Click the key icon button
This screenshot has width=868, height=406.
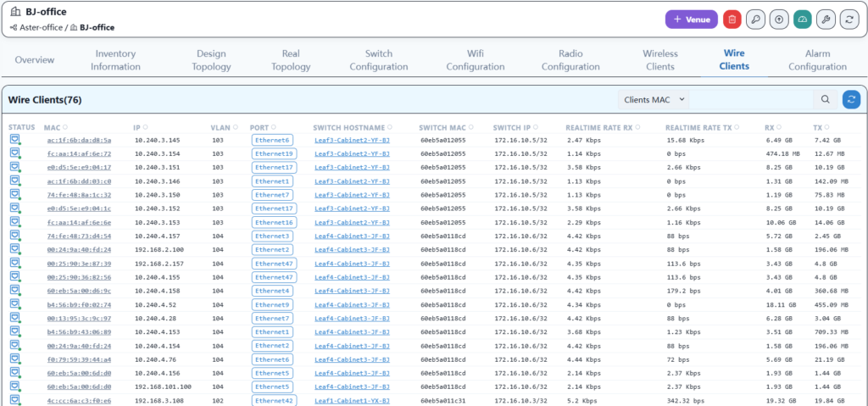coord(755,19)
